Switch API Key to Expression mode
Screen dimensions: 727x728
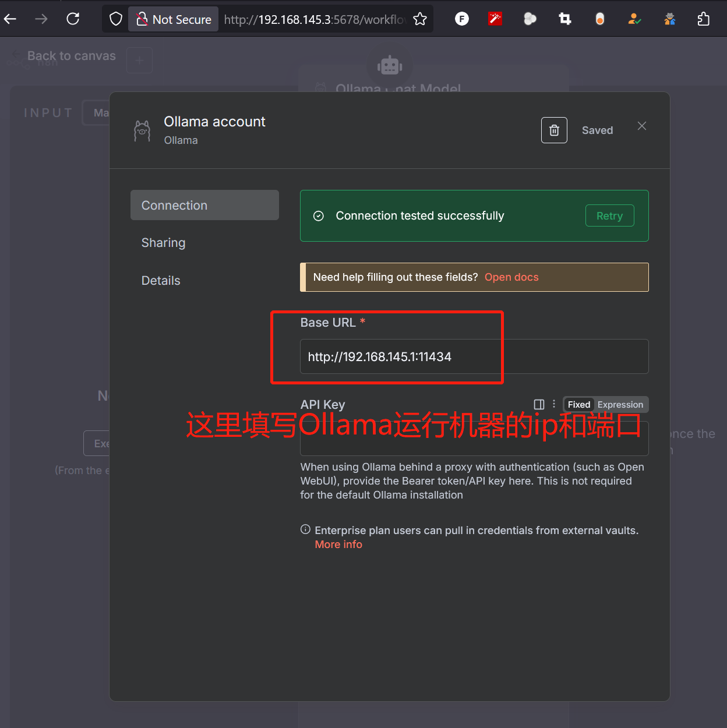pyautogui.click(x=620, y=404)
